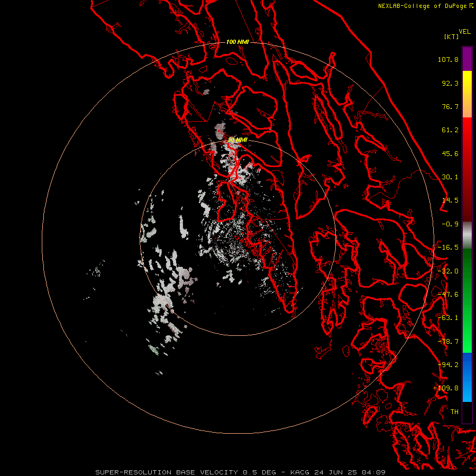Click the -47.6 velocity scale value
This screenshot has height=476, width=476.
click(x=448, y=295)
